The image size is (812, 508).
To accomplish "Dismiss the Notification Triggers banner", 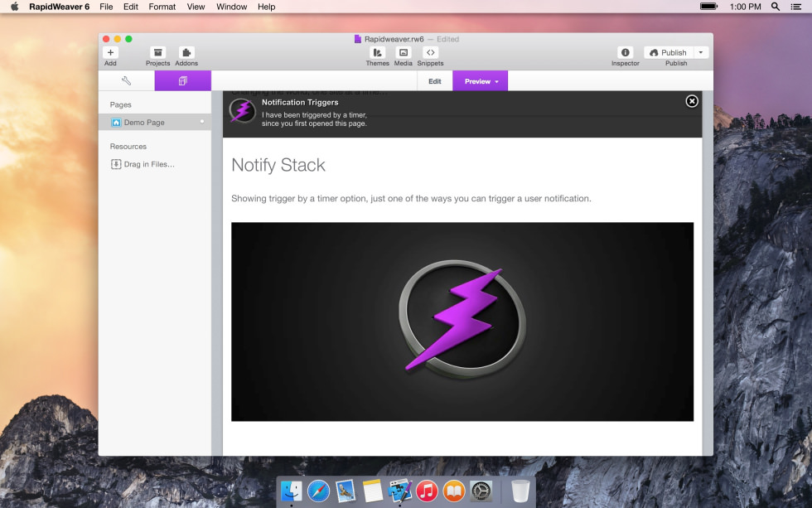I will [x=692, y=101].
